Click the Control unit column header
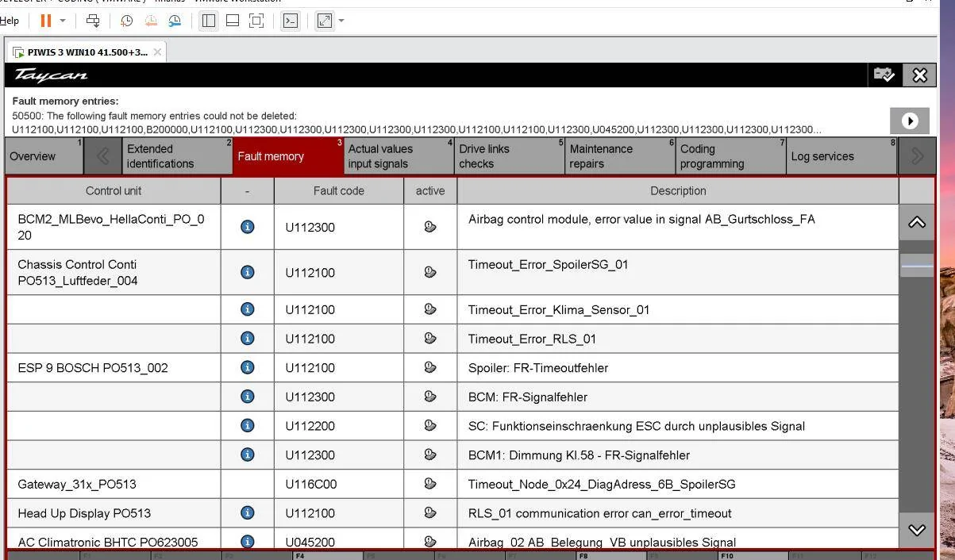Viewport: 955px width, 560px height. 114,191
